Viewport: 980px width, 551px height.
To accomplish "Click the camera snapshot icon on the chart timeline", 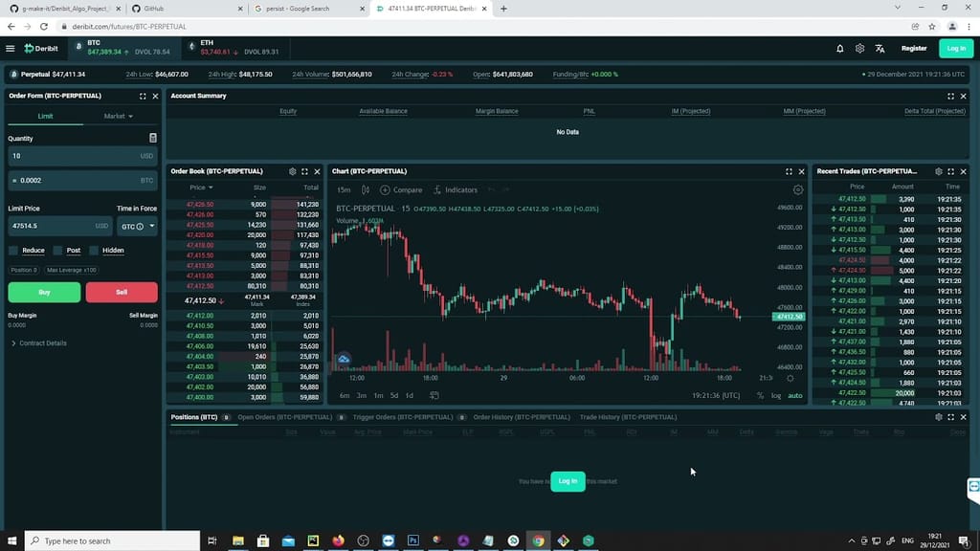I will pyautogui.click(x=434, y=395).
